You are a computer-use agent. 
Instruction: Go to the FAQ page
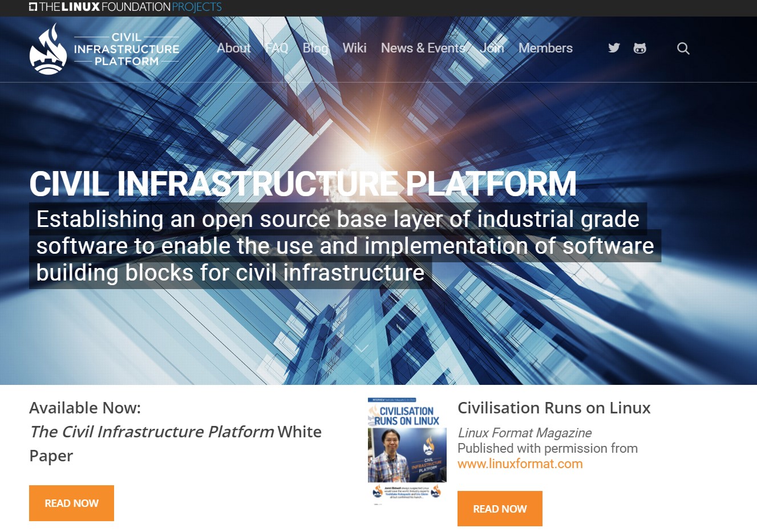click(x=277, y=48)
